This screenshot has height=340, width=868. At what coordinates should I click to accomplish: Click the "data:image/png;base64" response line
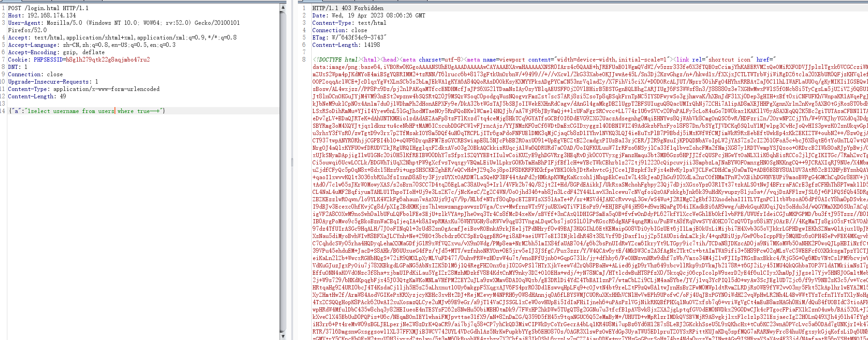pyautogui.click(x=590, y=67)
